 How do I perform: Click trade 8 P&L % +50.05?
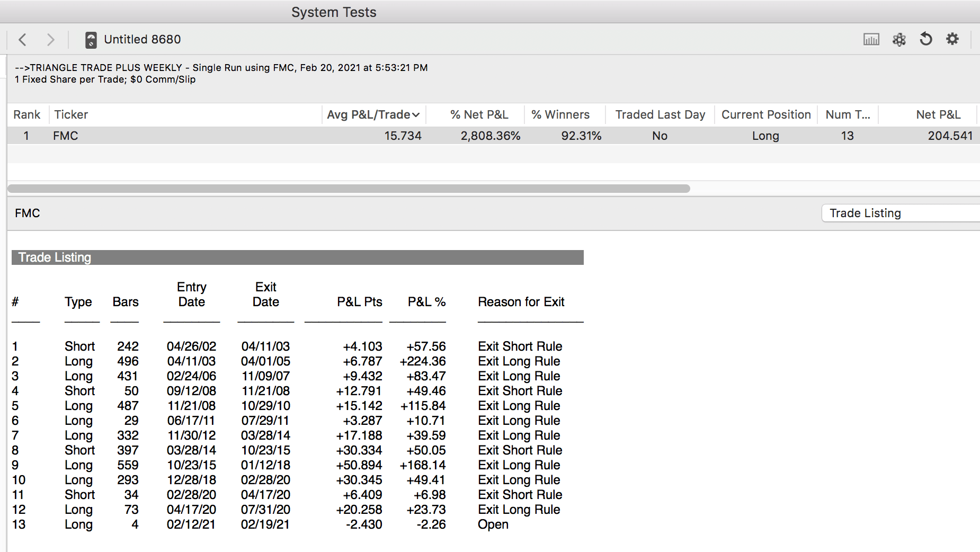click(426, 450)
